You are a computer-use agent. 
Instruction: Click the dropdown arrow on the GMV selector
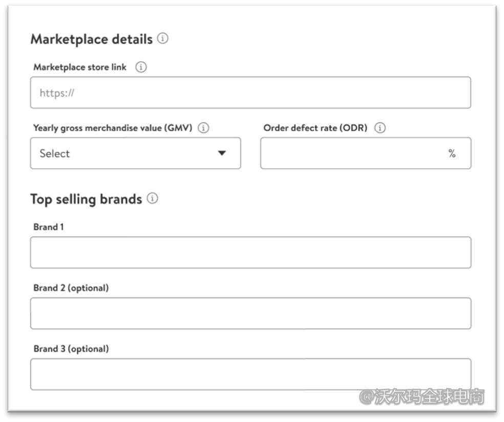pos(222,153)
